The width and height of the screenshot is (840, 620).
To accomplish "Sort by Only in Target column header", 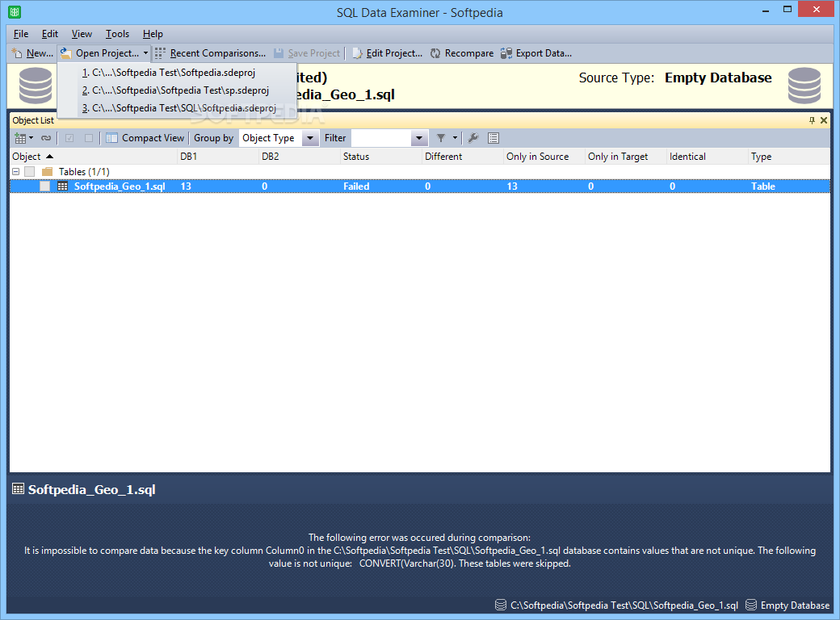I will tap(626, 157).
